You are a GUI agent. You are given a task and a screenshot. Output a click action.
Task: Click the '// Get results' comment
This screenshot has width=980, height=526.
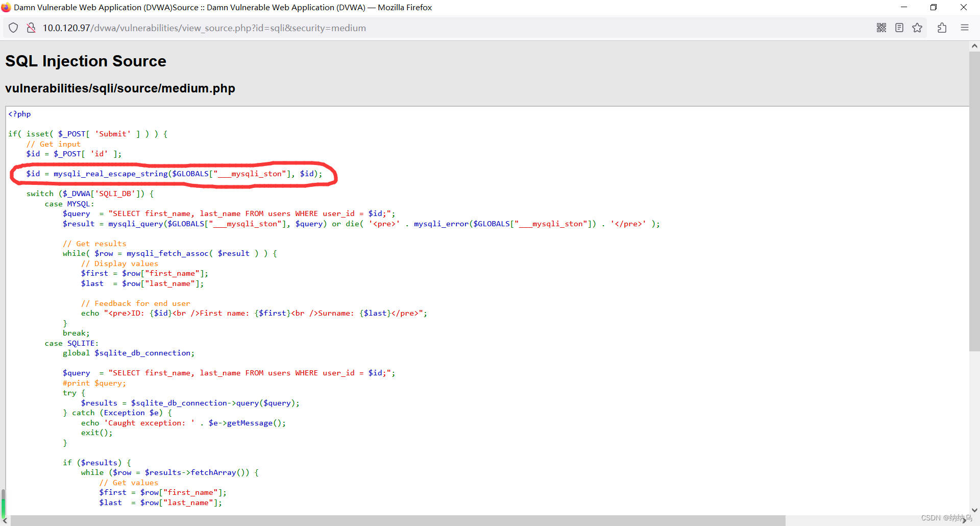tap(94, 244)
